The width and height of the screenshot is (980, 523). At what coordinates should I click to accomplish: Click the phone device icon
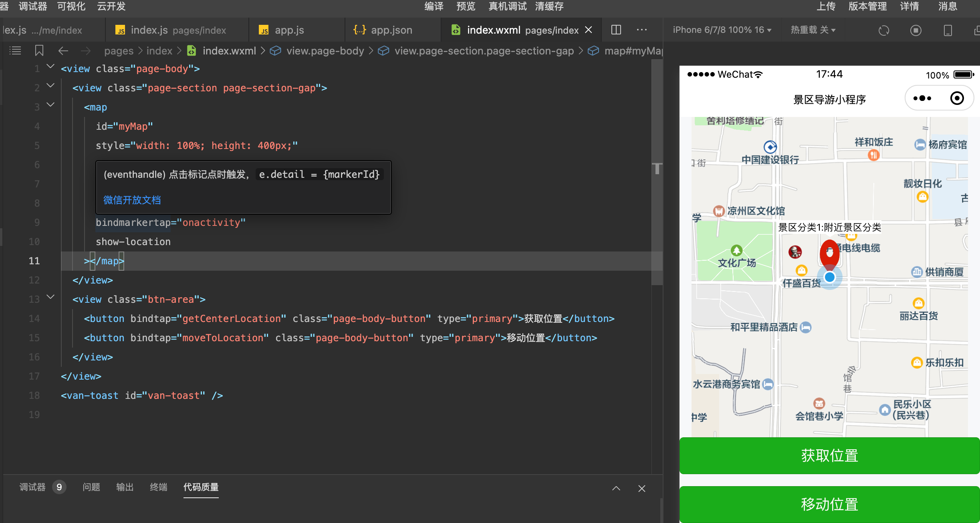click(948, 30)
